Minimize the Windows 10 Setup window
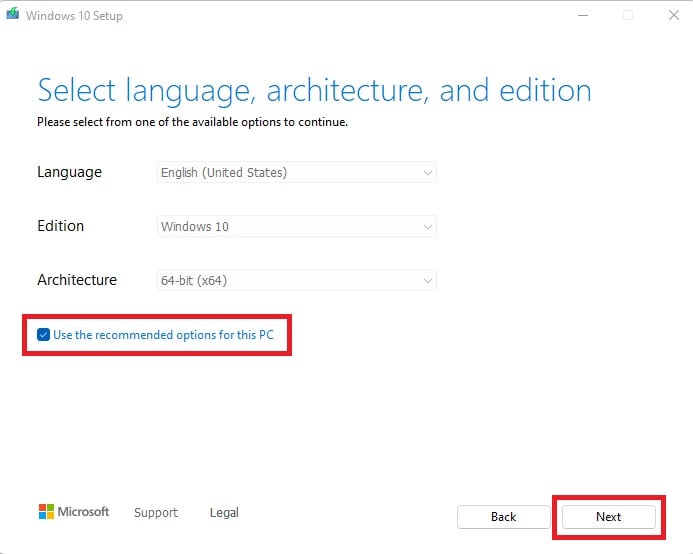The width and height of the screenshot is (693, 554). tap(582, 15)
